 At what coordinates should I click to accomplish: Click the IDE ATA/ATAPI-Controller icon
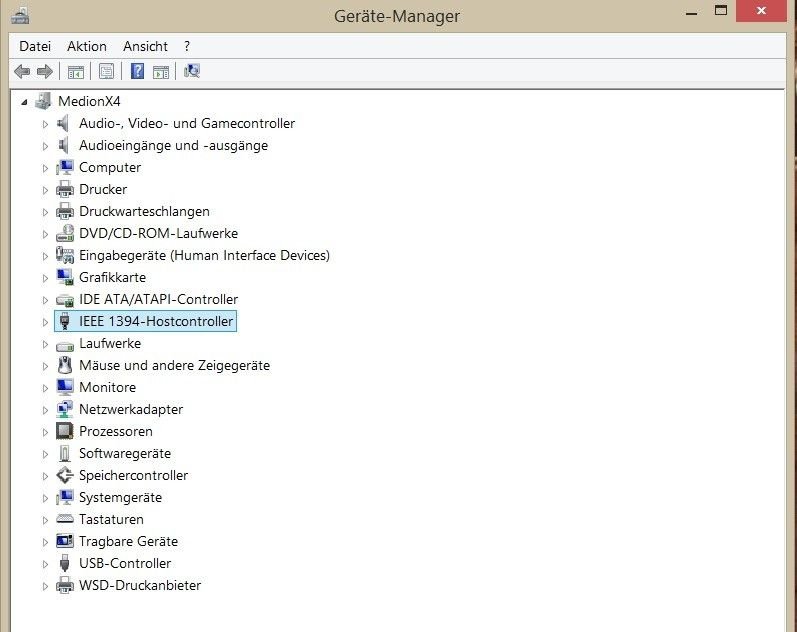[x=65, y=299]
